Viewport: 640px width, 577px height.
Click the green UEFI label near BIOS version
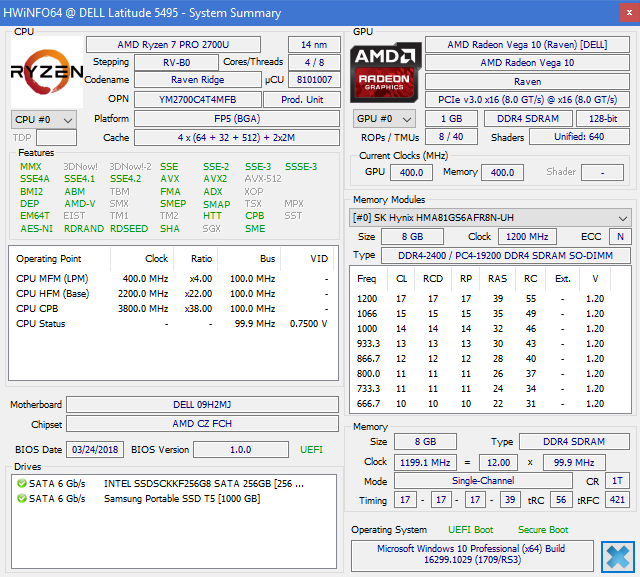[x=311, y=450]
